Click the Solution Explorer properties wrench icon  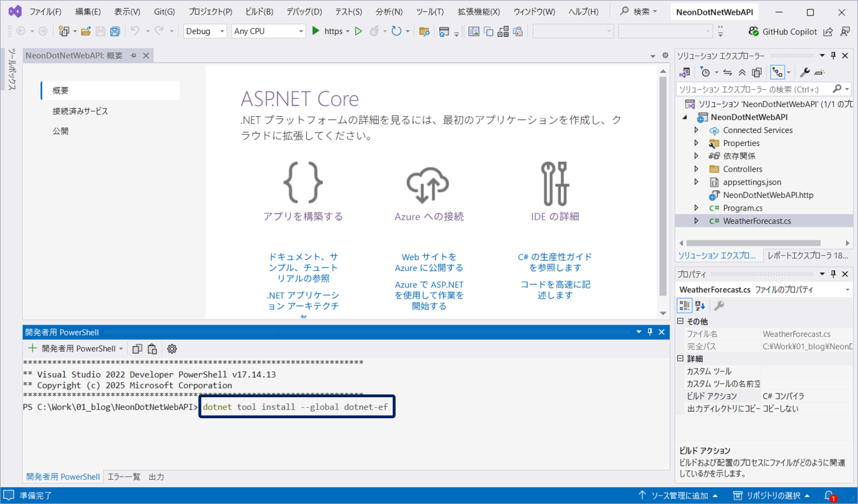(x=805, y=72)
